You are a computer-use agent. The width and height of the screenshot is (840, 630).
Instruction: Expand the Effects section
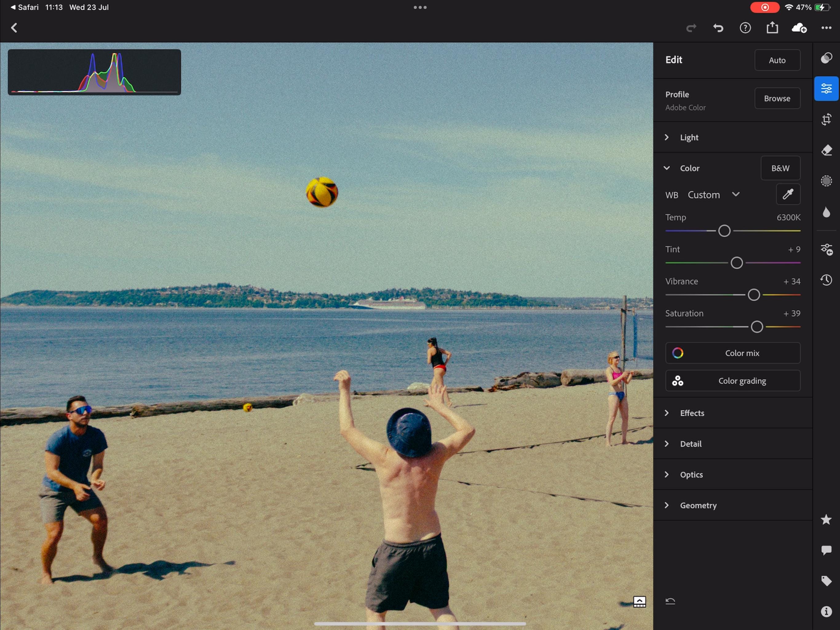tap(732, 413)
